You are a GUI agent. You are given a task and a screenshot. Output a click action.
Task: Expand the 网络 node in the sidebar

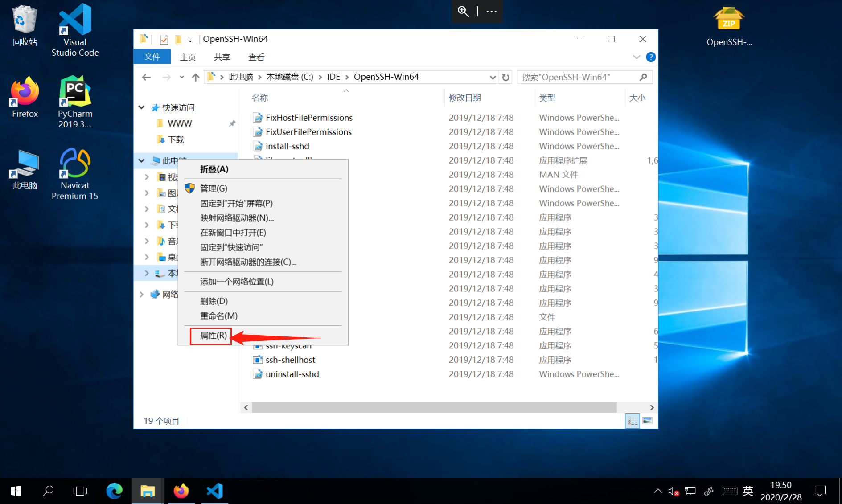[x=141, y=294]
